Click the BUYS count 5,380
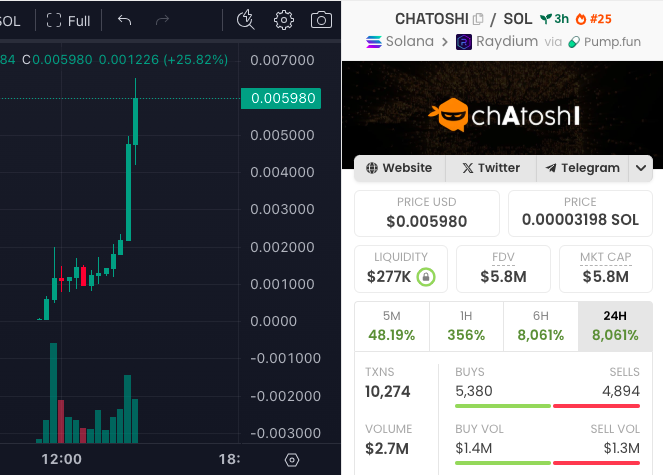 click(x=474, y=391)
